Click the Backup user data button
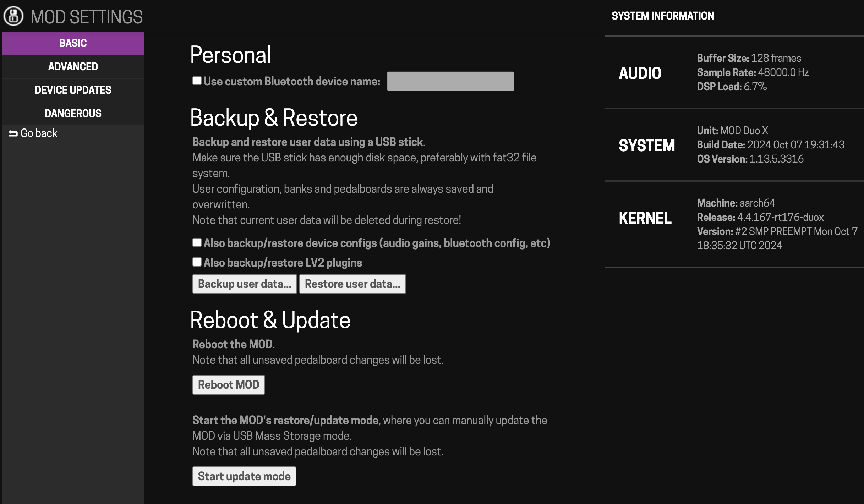Viewport: 864px width, 504px height. [245, 284]
